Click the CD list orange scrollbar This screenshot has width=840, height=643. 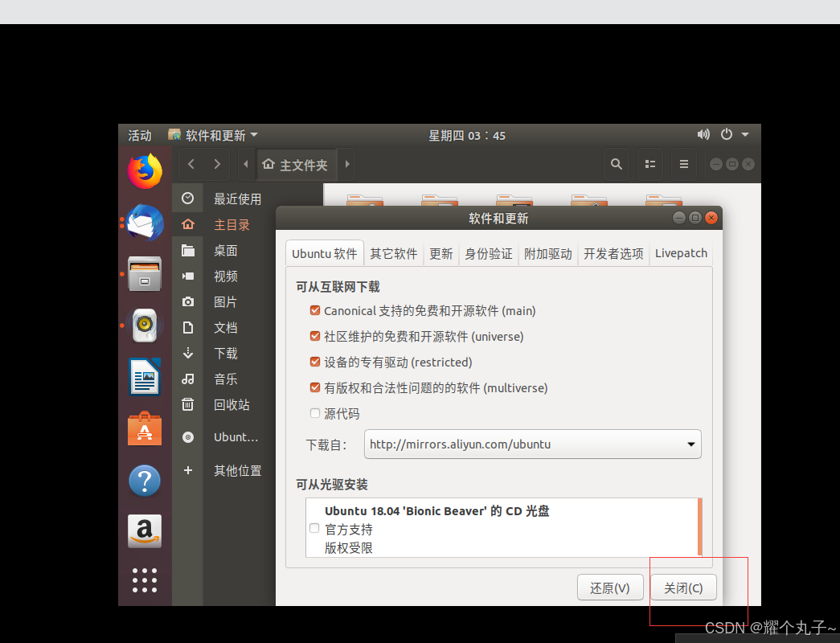(x=699, y=527)
